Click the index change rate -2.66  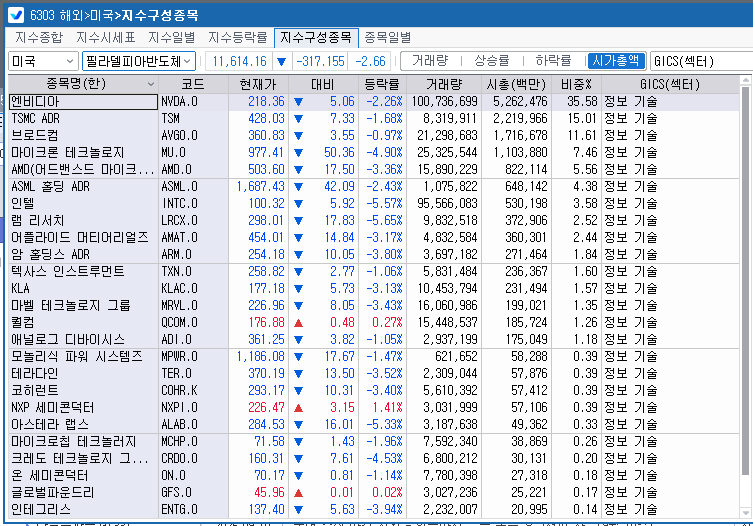point(370,61)
